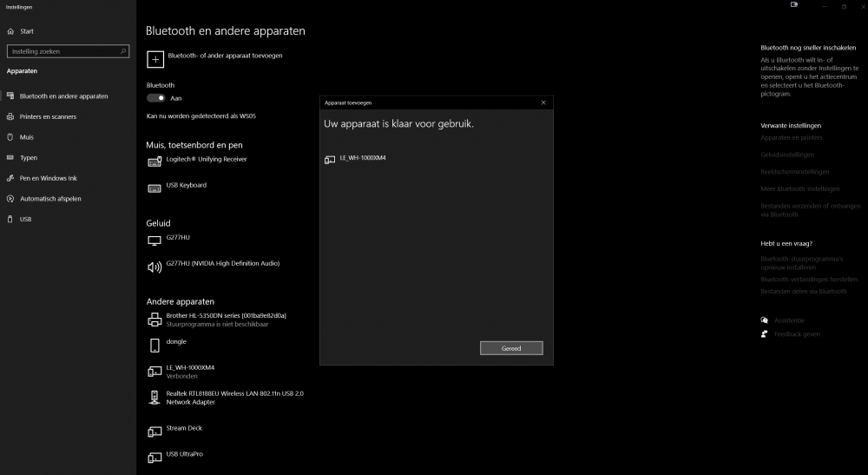Click the mouse icon in the sidebar
This screenshot has height=475, width=868.
point(10,136)
